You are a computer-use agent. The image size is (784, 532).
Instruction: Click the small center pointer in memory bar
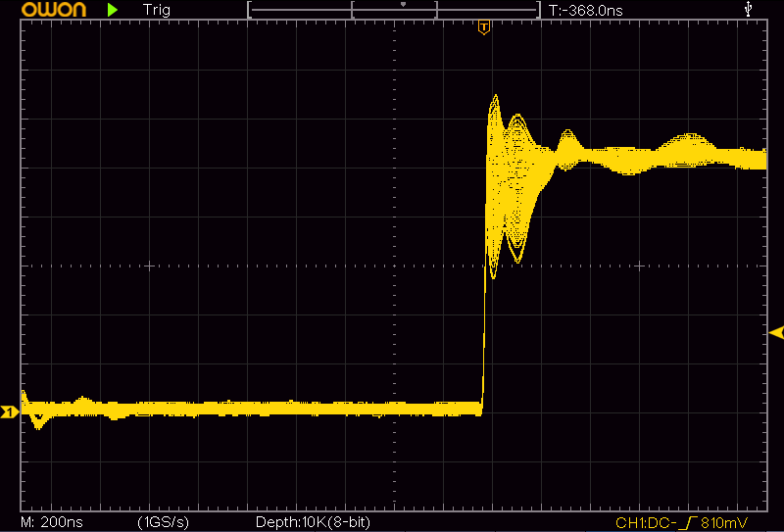coord(403,5)
